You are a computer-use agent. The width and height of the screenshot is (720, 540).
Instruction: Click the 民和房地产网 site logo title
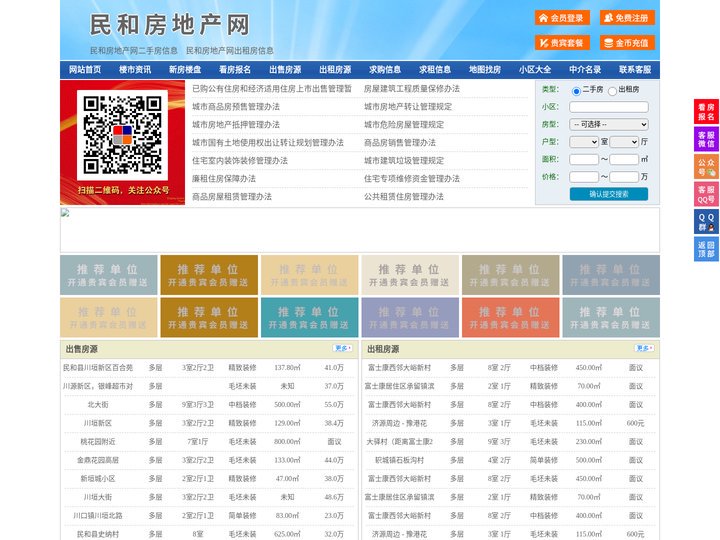[x=169, y=25]
